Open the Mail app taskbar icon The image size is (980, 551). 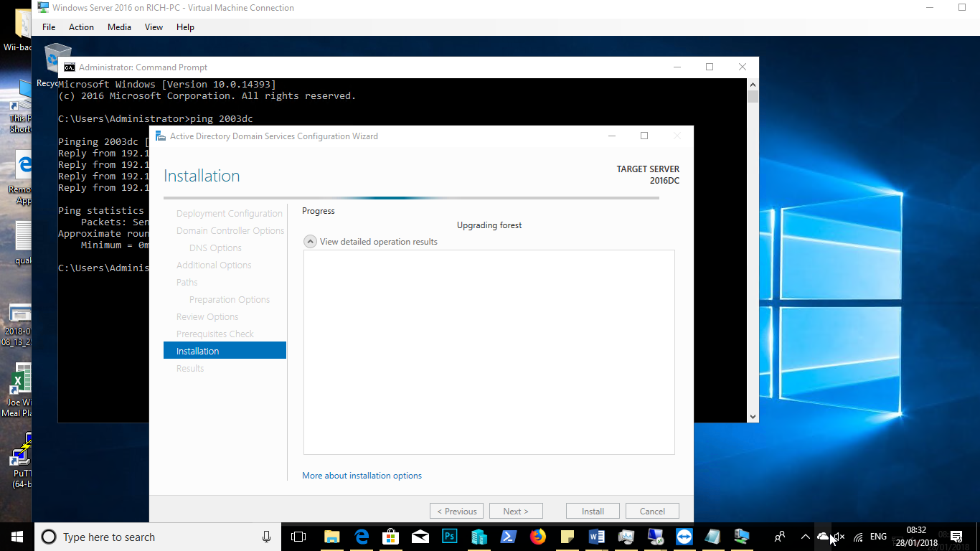pyautogui.click(x=420, y=537)
